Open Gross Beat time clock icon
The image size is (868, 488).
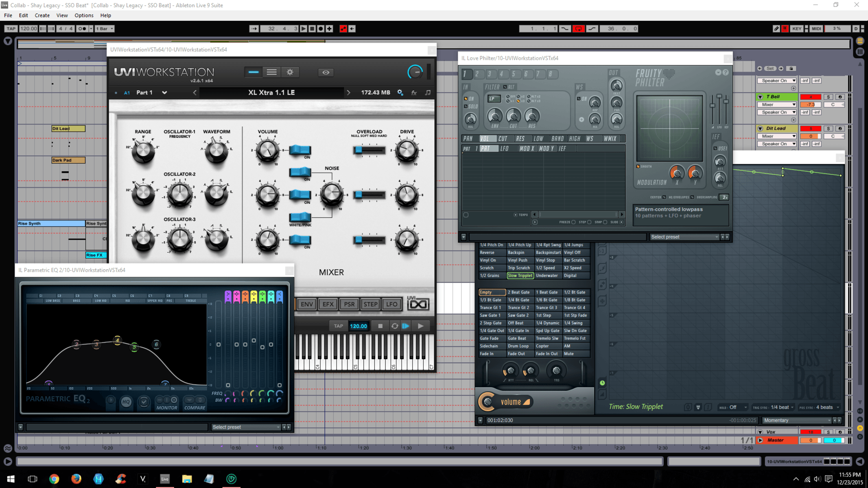[602, 383]
